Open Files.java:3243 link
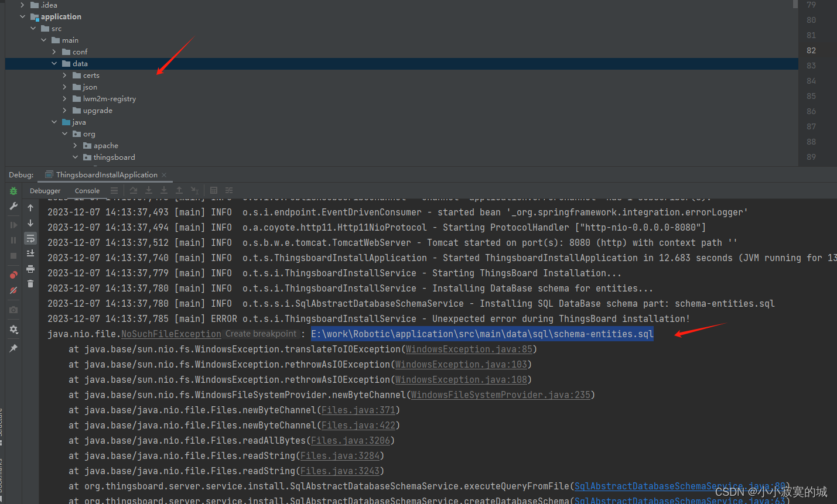The image size is (837, 504). (340, 471)
